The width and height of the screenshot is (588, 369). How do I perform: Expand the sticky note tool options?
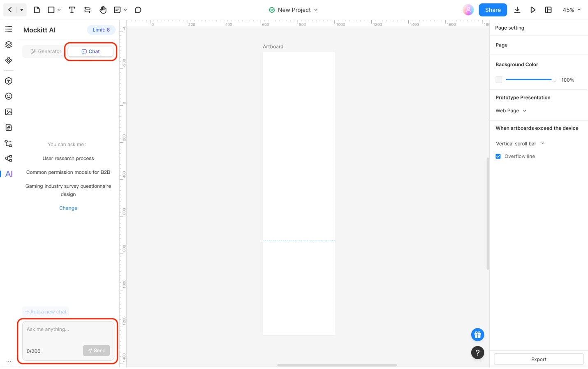125,10
